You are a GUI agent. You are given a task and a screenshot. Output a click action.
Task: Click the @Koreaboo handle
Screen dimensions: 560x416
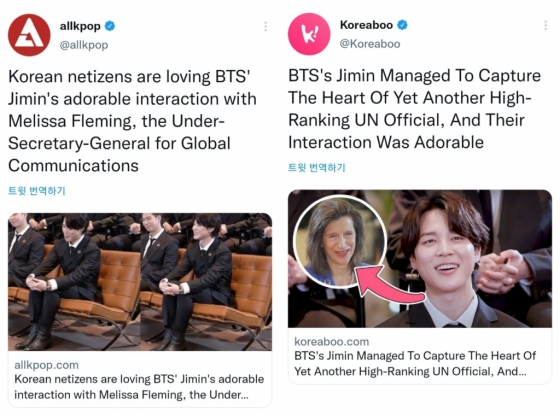370,44
